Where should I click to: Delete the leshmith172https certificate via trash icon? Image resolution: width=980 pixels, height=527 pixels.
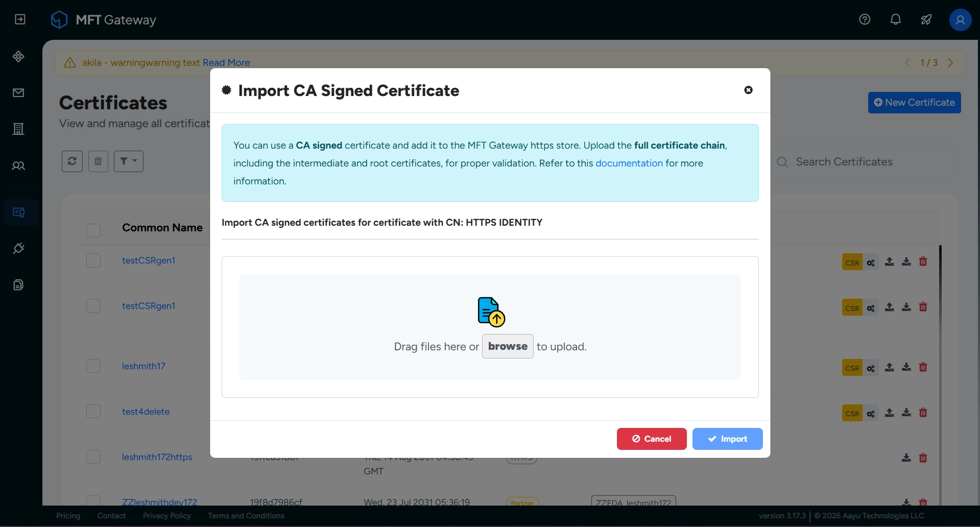[923, 458]
